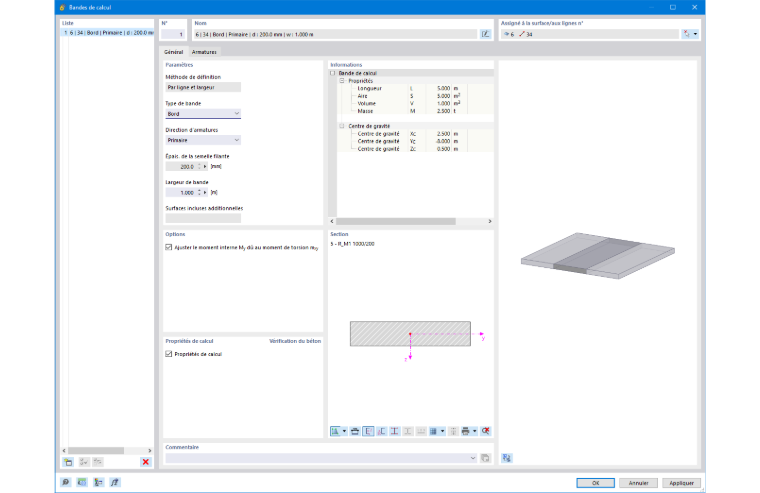Click the OK button

pos(595,483)
